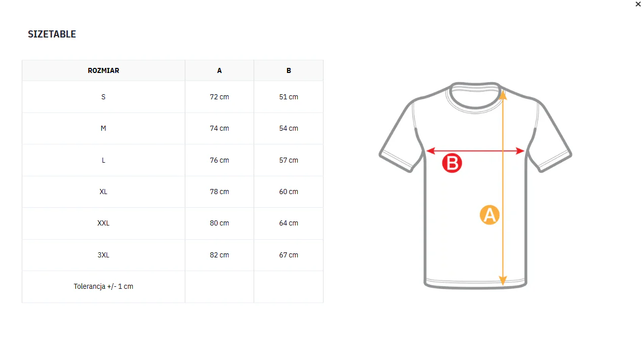Viewport: 644px width, 340px height.
Task: Click the orange A circle marker
Action: coord(490,215)
